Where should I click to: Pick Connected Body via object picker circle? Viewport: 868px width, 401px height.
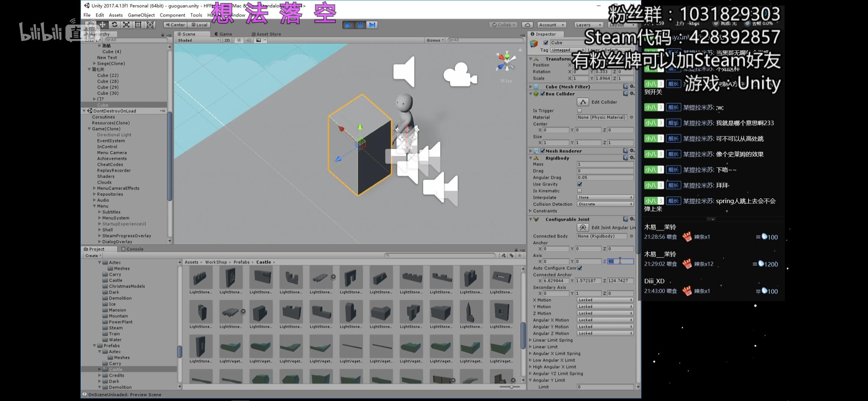[x=631, y=236]
